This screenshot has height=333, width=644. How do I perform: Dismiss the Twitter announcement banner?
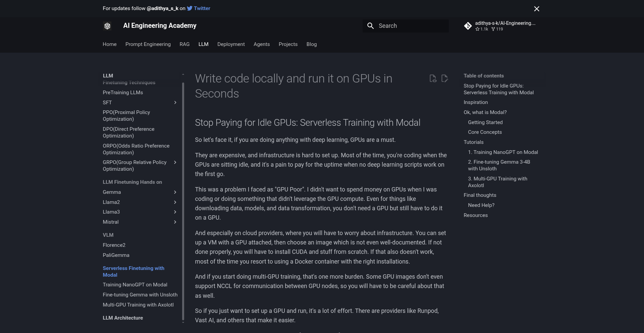point(536,9)
